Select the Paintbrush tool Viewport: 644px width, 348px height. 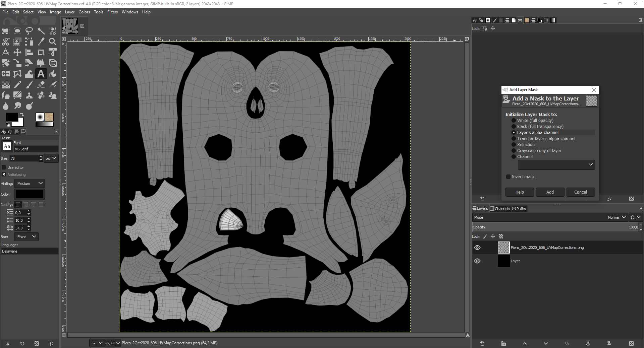(x=29, y=84)
